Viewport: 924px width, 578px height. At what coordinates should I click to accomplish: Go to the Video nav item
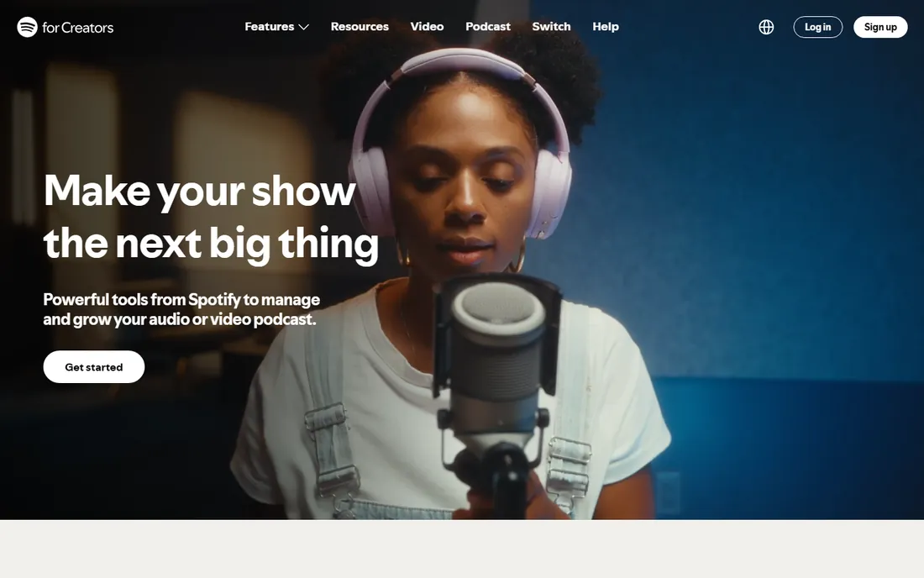427,27
